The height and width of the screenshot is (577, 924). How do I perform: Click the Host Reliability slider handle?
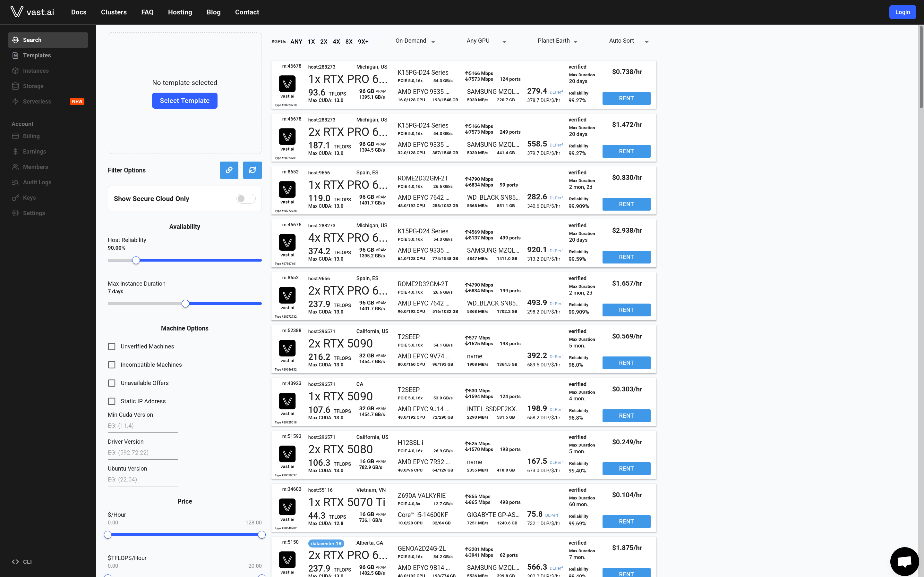(x=136, y=260)
